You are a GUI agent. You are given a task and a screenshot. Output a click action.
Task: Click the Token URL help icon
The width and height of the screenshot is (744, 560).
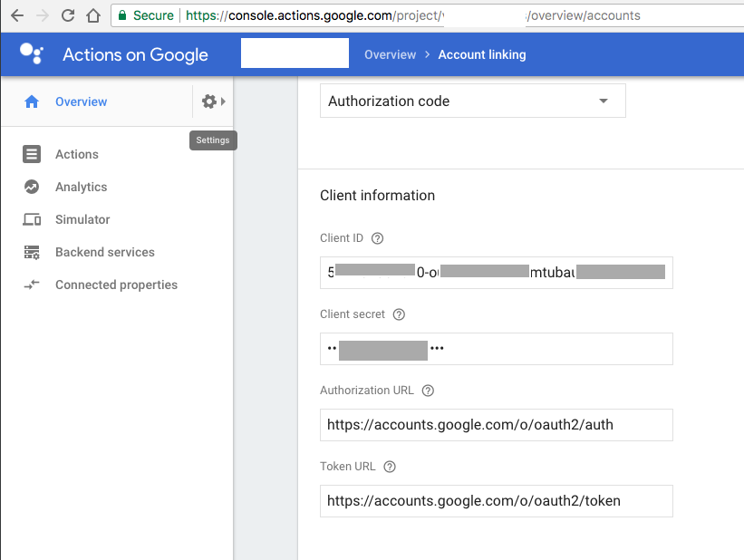click(390, 467)
